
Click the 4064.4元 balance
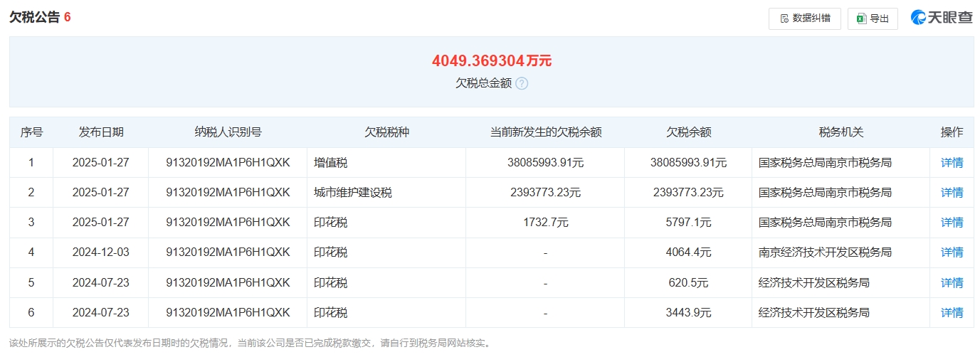688,252
